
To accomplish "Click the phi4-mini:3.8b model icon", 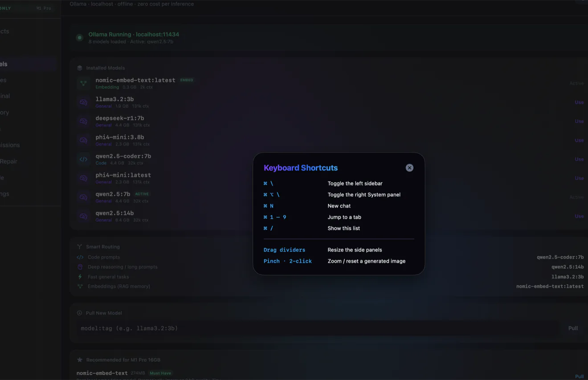I will (83, 140).
